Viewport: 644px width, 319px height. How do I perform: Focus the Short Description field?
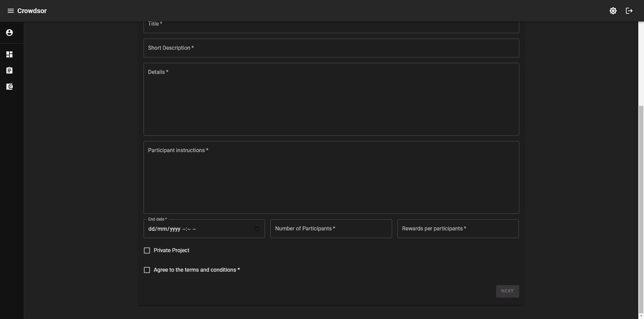(x=331, y=48)
